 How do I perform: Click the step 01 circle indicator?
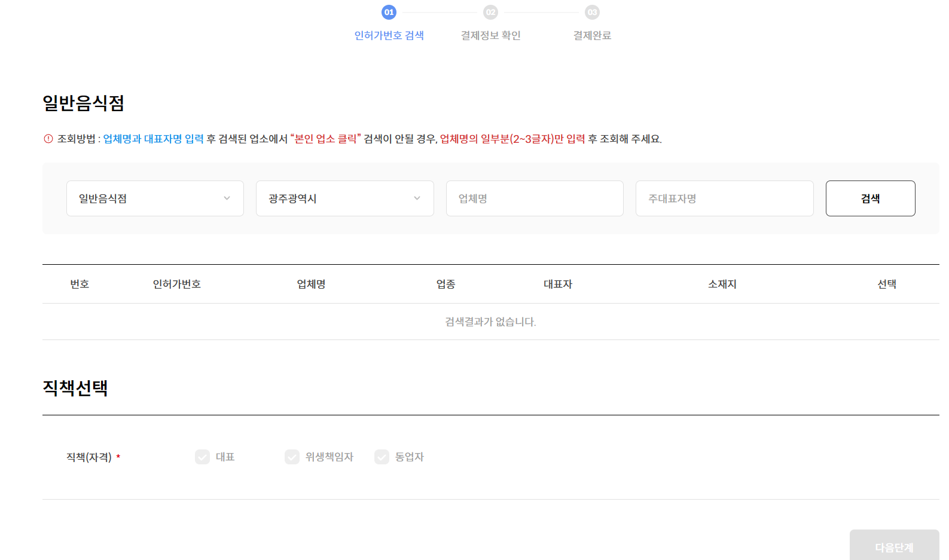coord(389,12)
